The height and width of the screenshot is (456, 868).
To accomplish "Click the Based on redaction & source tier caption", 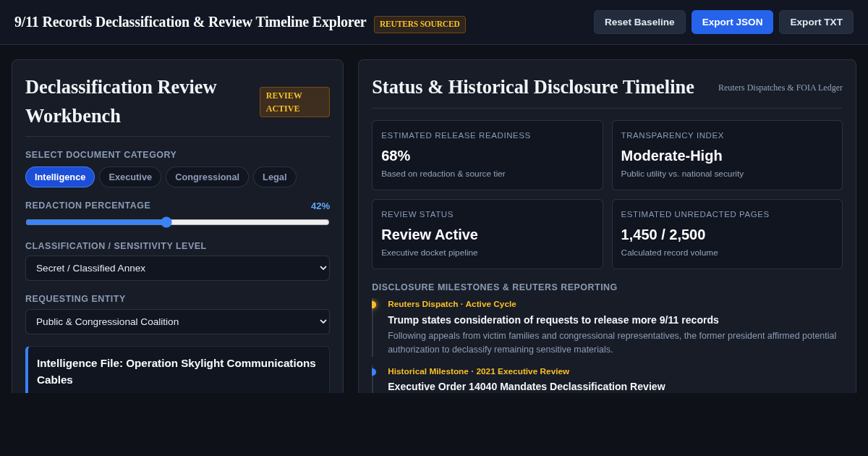I will (443, 174).
